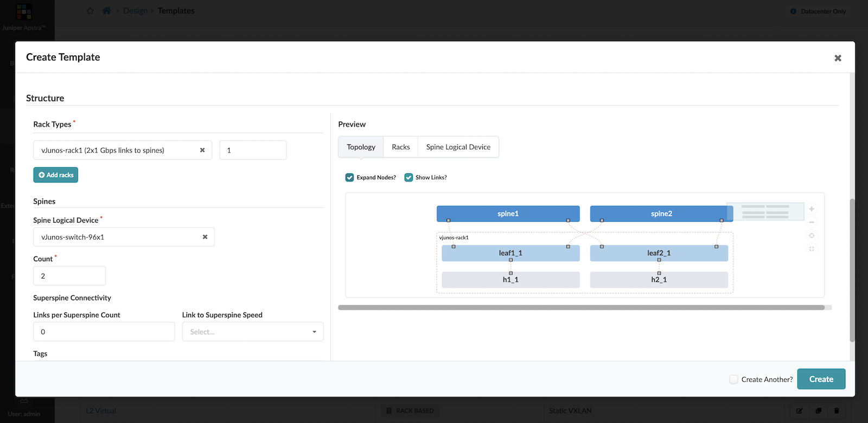Image resolution: width=868 pixels, height=423 pixels.
Task: Select the spine2 node in the topology
Action: point(661,214)
